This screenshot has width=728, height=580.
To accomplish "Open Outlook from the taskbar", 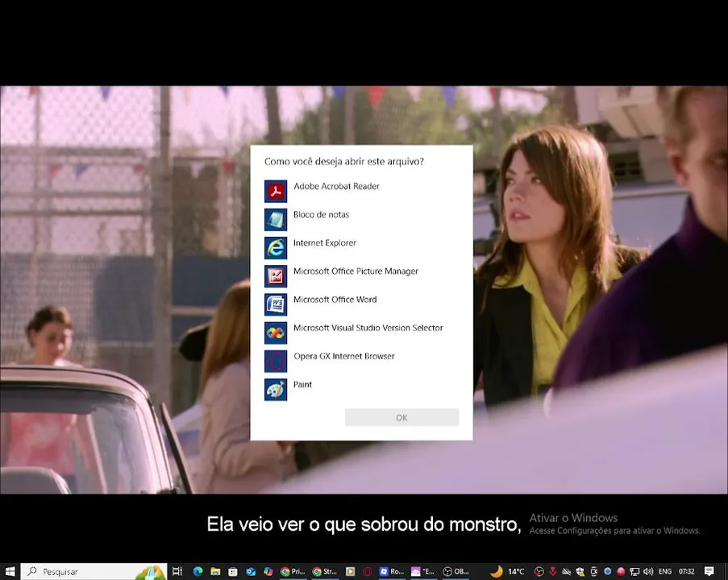I will coord(251,571).
